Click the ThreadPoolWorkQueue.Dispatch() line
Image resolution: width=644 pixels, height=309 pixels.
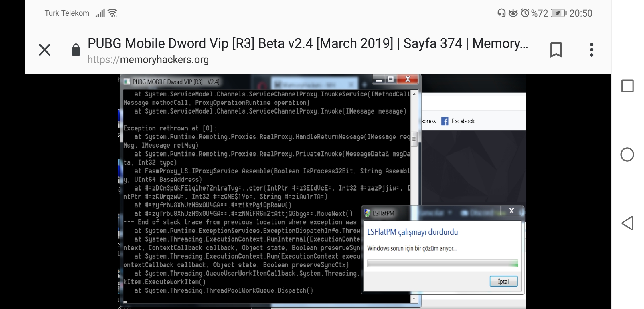click(x=224, y=290)
